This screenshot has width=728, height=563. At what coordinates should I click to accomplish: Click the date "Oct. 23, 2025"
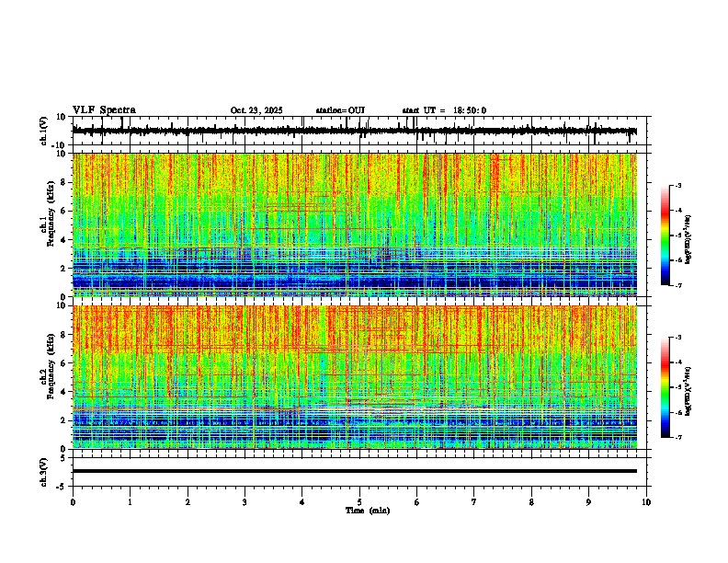point(256,110)
